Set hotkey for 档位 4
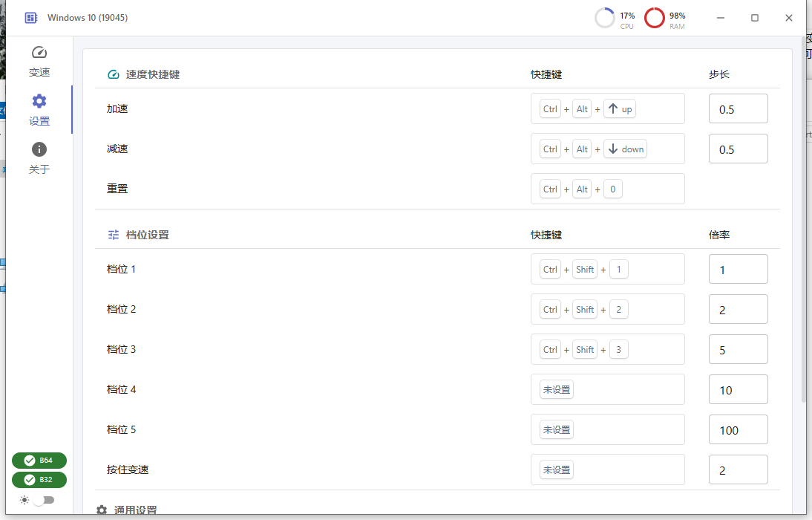This screenshot has width=812, height=520. pos(607,389)
